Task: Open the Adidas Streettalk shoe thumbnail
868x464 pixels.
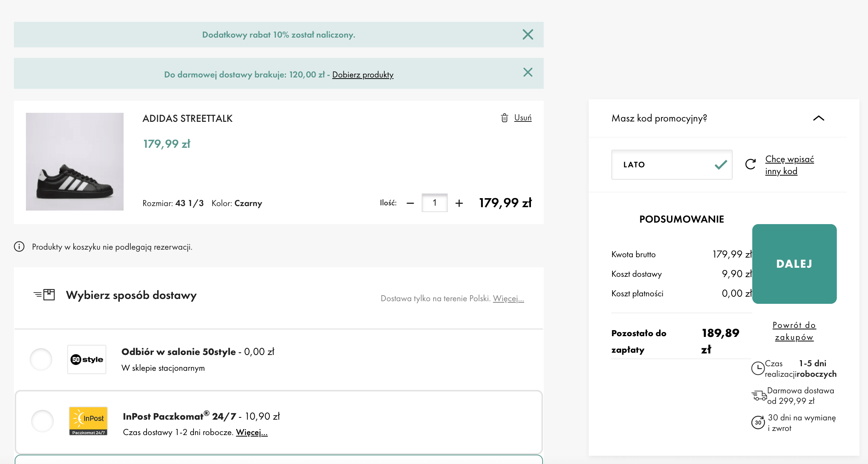Action: click(75, 162)
